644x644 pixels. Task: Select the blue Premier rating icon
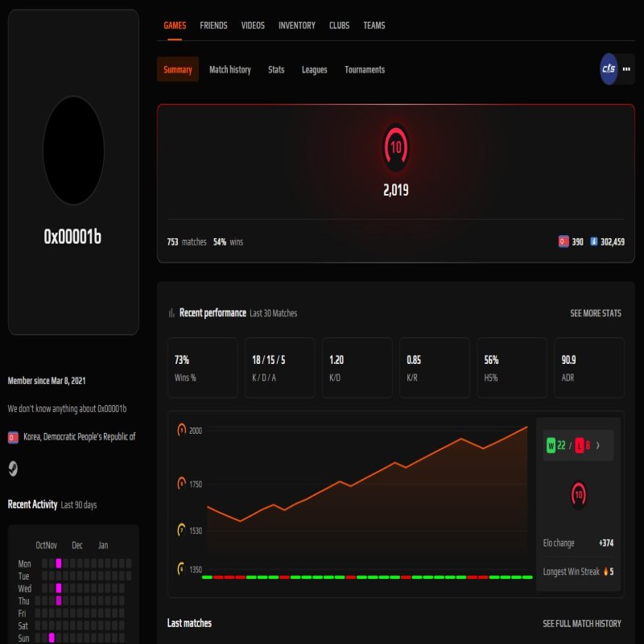pyautogui.click(x=595, y=242)
